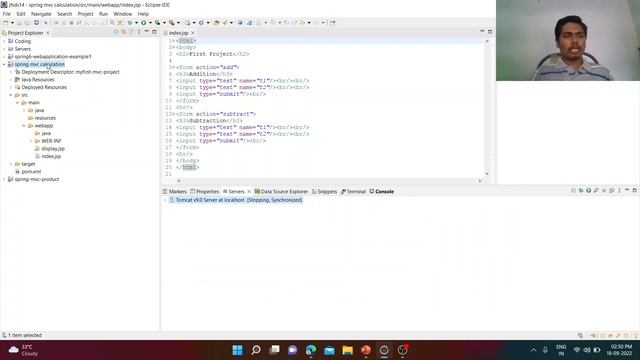Switch to the Console tab
Screen dimensions: 640x360
pyautogui.click(x=382, y=191)
